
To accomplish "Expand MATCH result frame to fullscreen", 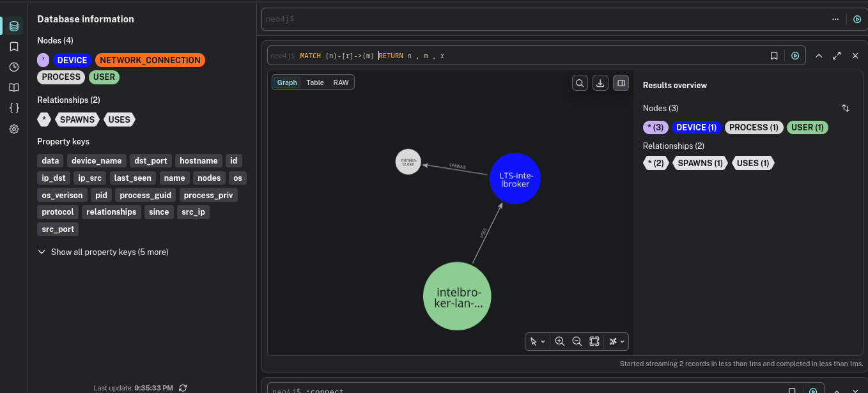I will click(x=837, y=56).
